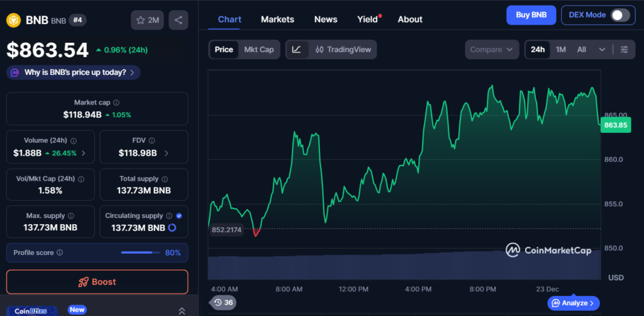Click the Analyze button
This screenshot has height=316, width=644.
[574, 303]
